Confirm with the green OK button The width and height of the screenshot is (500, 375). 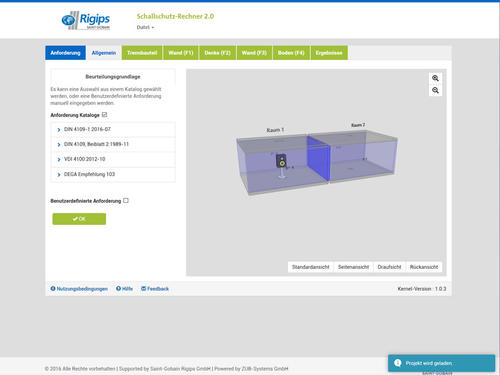coord(79,219)
